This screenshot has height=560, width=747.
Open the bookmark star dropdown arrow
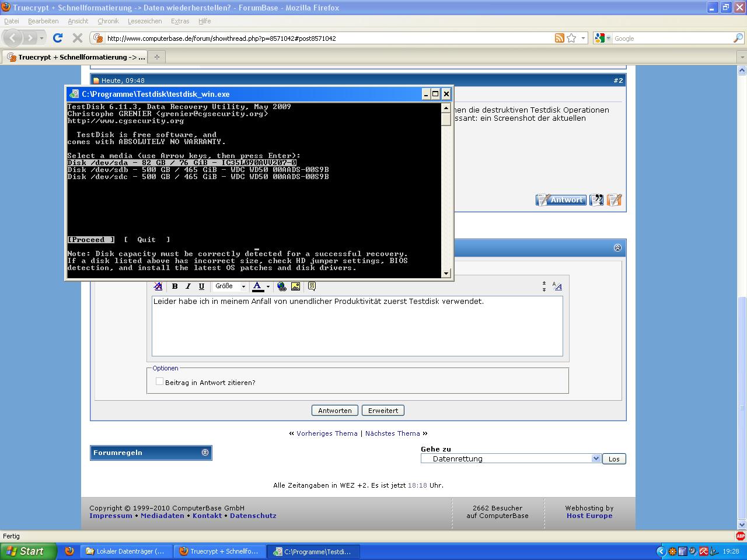(583, 38)
